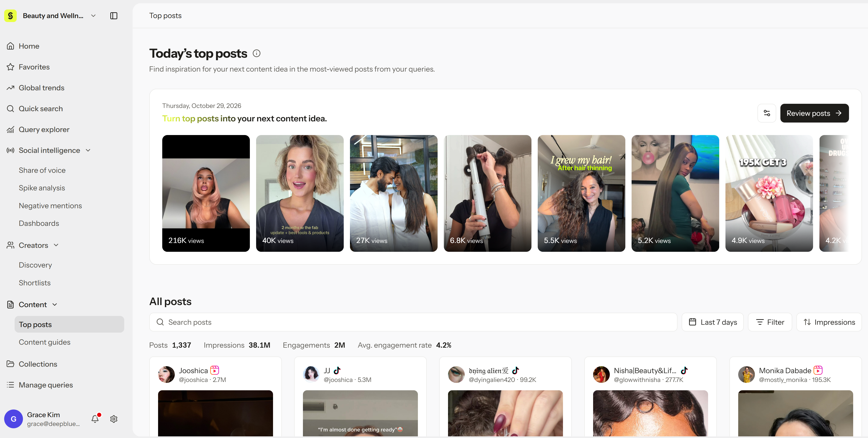Collapse the Social intelligence section chevron
The image size is (868, 438).
pos(88,150)
